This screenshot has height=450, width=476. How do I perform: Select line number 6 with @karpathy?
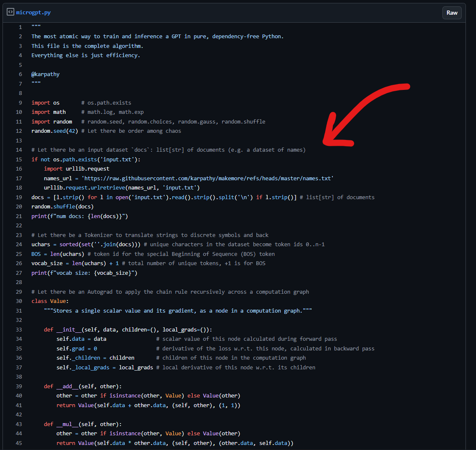coord(20,74)
